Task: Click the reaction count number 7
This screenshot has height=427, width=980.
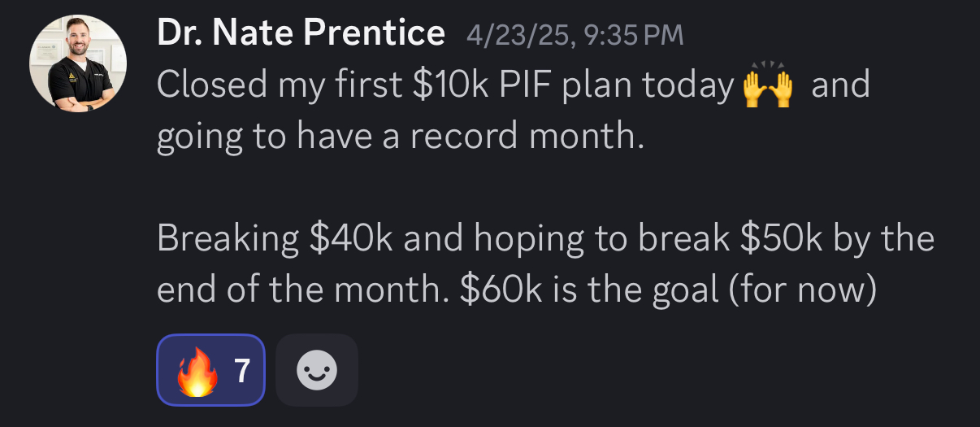Action: 242,371
